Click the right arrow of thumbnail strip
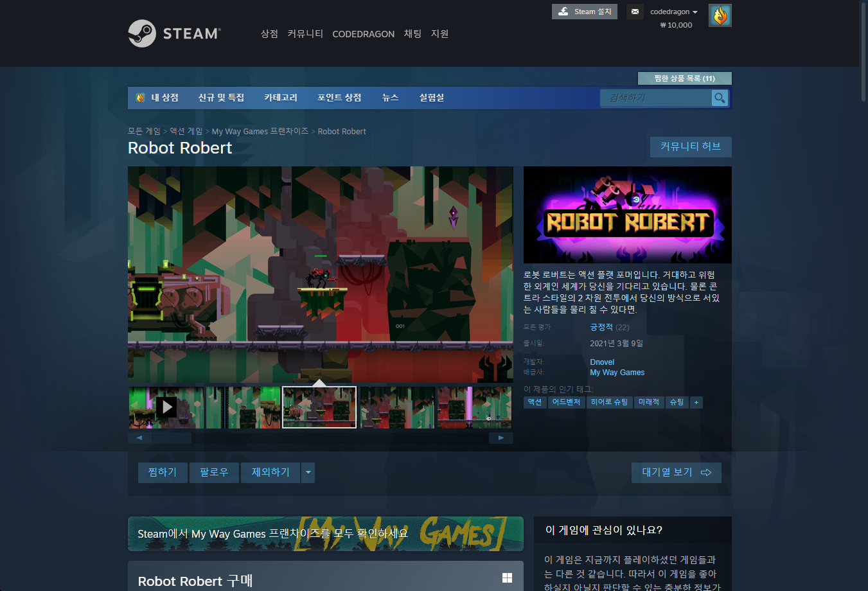The height and width of the screenshot is (591, 868). [x=501, y=438]
